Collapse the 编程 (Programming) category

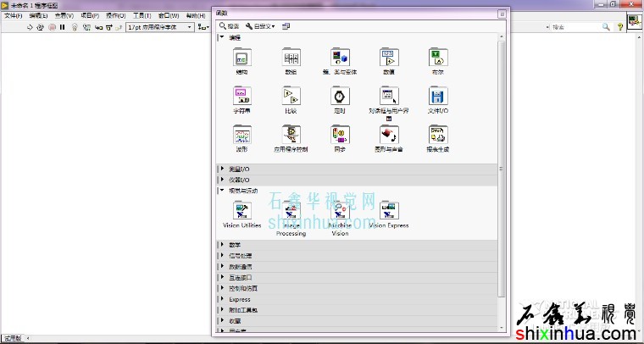[x=222, y=37]
